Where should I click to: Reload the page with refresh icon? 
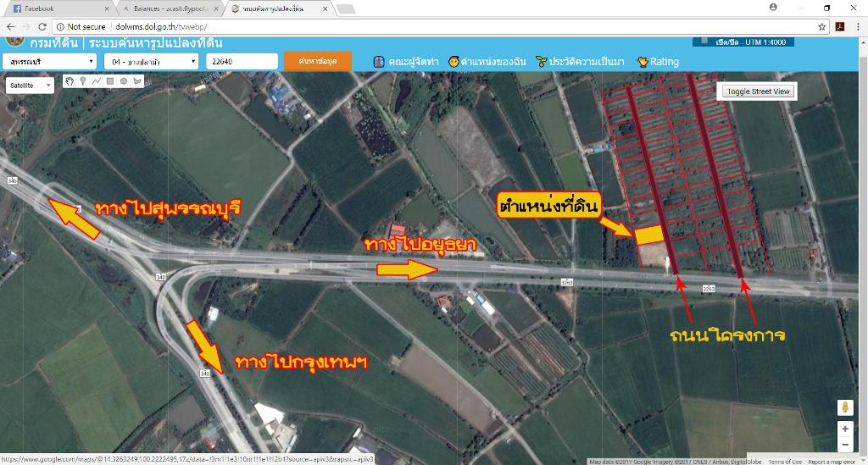click(x=42, y=26)
